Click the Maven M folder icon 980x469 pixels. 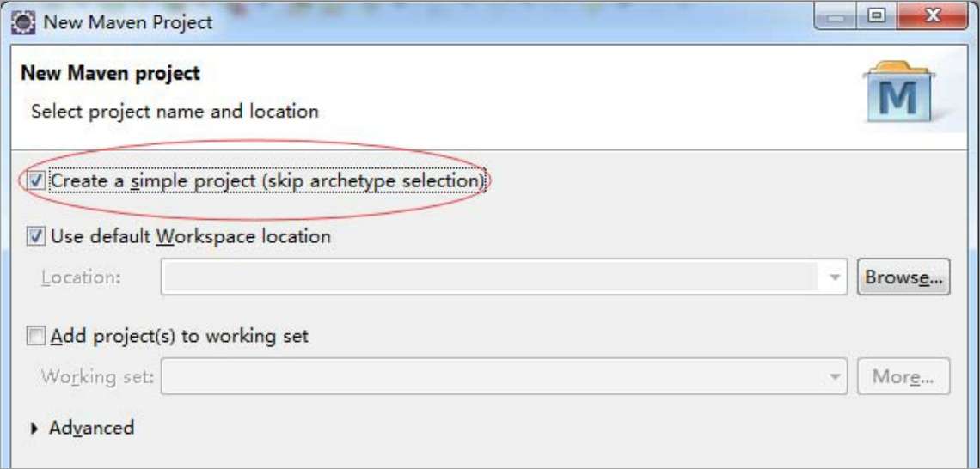coord(898,91)
